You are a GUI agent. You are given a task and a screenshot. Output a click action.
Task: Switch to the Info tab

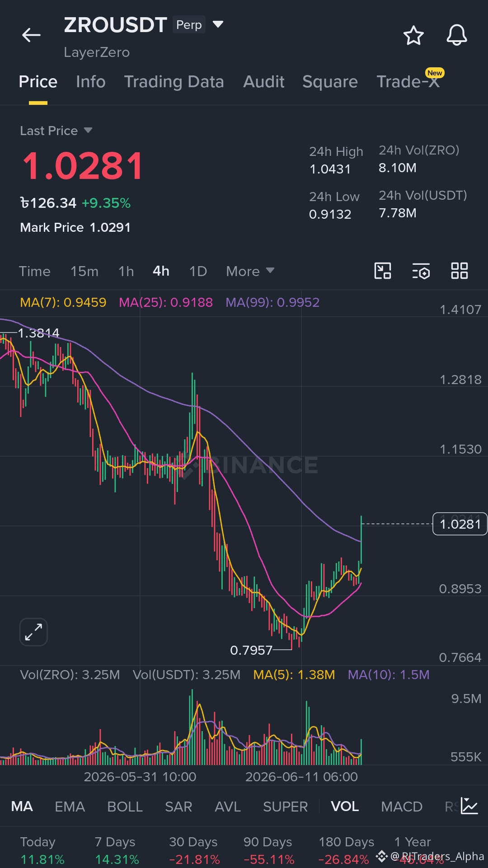[x=91, y=82]
